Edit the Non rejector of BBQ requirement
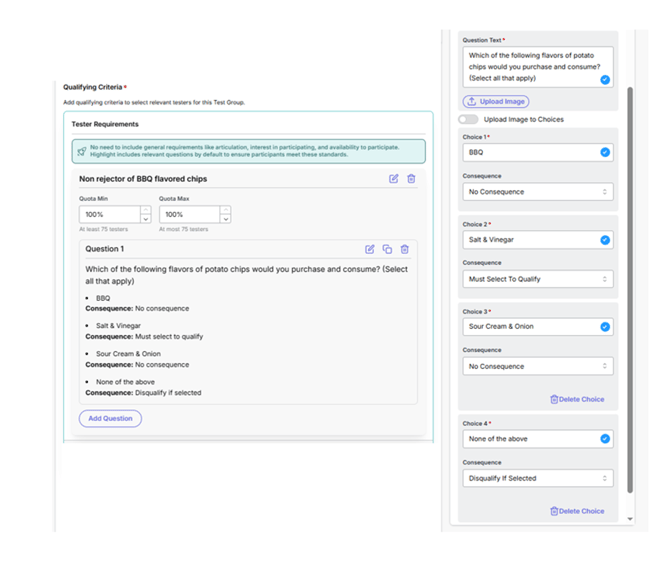Viewport: 670px width, 564px height. point(394,179)
